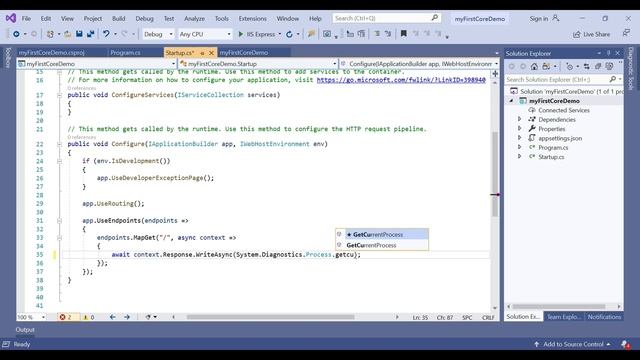The image size is (640, 360).
Task: Click Add to Source Control
Action: pos(573,344)
